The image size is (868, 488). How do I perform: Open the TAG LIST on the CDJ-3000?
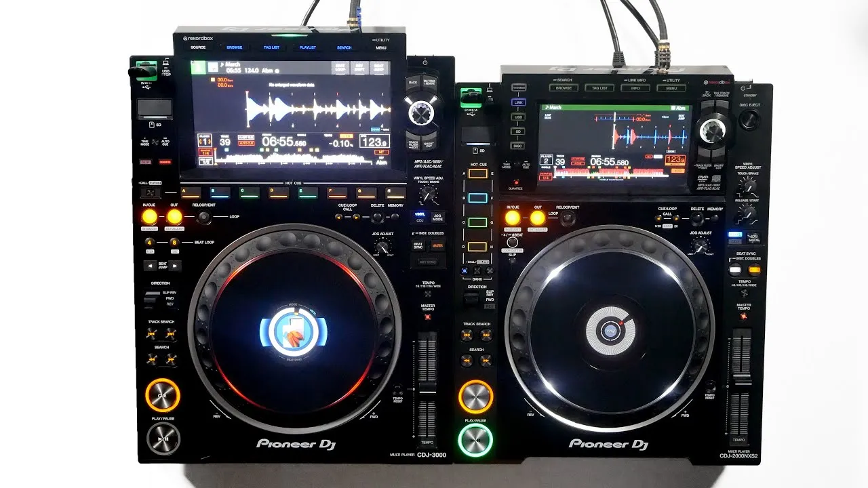click(271, 47)
